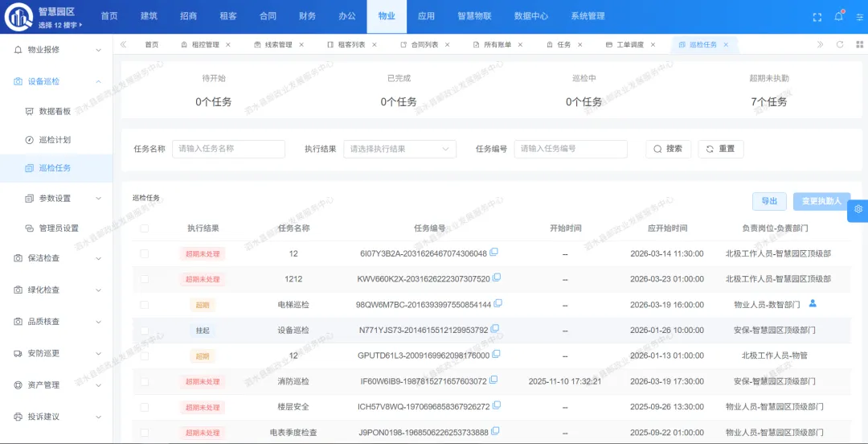Screen dimensions: 868x444
Task: Open header settings sliders icon
Action: click(859, 17)
